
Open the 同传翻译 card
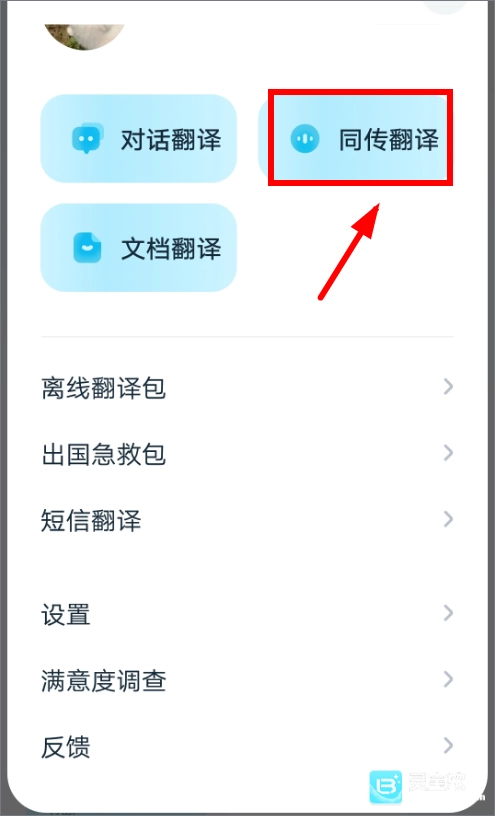(x=356, y=138)
